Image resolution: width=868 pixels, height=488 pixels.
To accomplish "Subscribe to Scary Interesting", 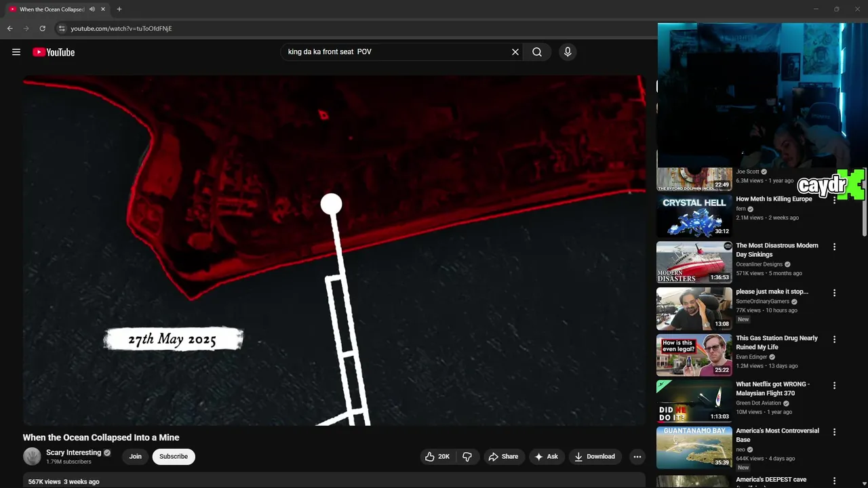I will point(174,457).
